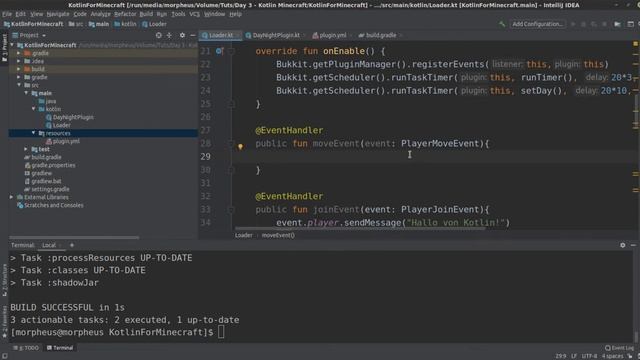Click the Debug icon in the run toolbar

(583, 24)
